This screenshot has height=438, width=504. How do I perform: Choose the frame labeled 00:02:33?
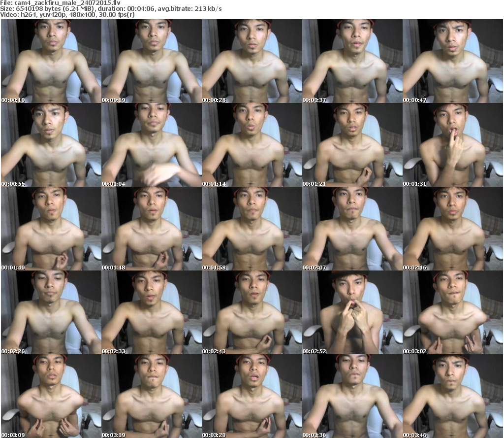152,312
